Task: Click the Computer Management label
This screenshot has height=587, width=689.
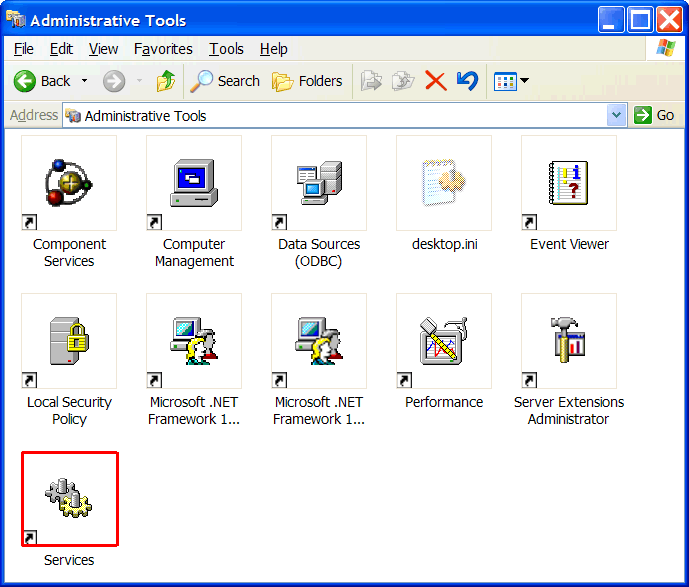Action: (194, 253)
